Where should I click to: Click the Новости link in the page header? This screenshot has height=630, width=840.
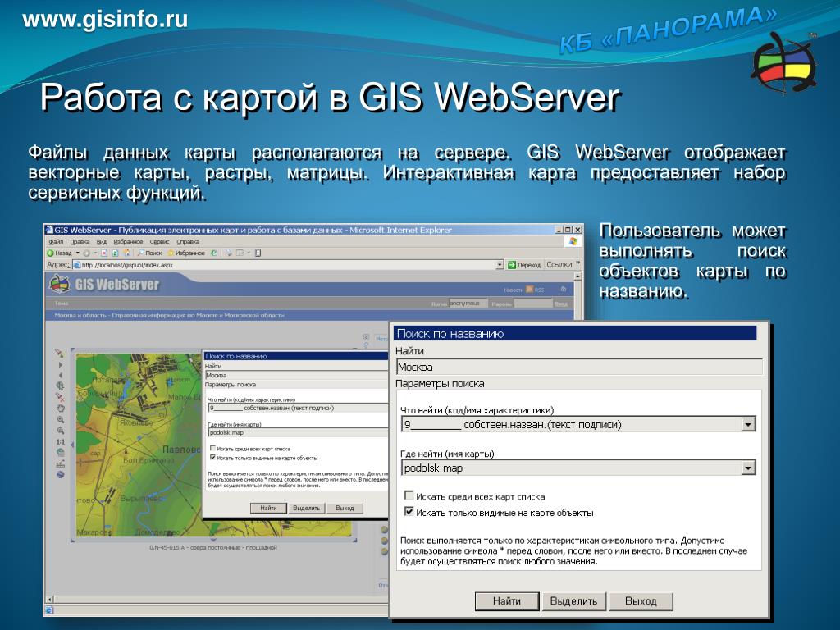point(514,290)
